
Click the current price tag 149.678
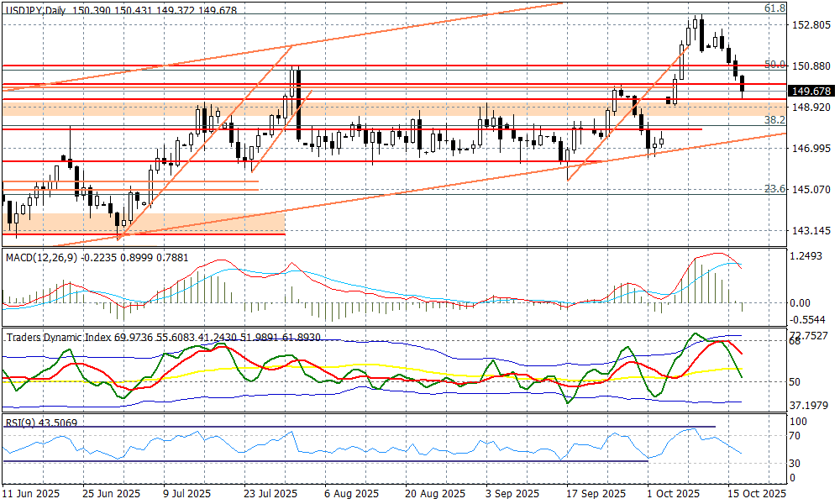[x=811, y=92]
